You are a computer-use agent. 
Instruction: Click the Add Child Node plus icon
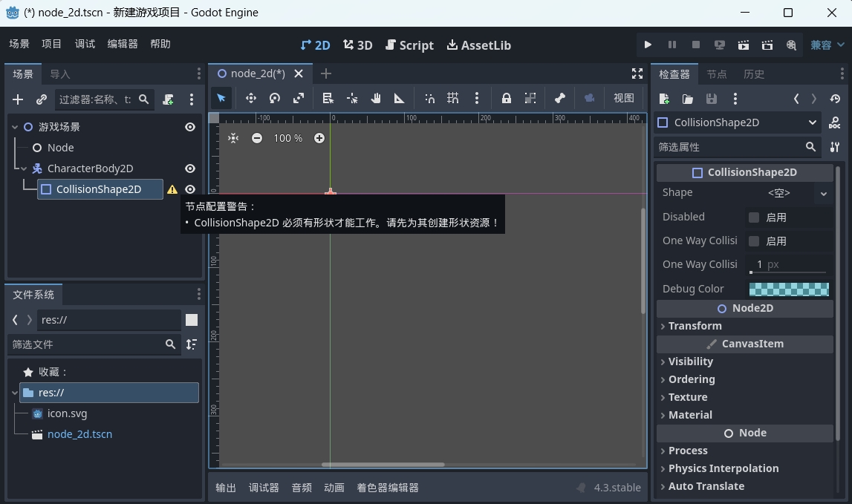(x=19, y=99)
